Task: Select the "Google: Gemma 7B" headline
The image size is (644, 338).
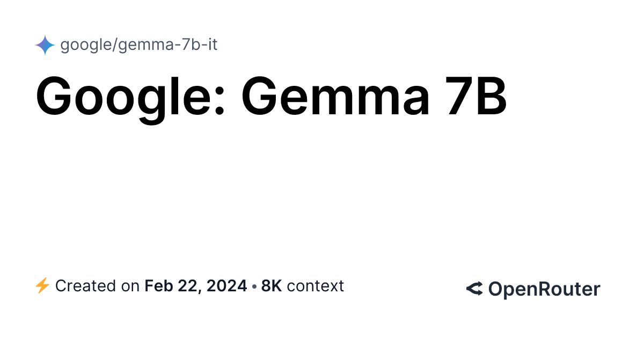Action: pyautogui.click(x=271, y=98)
